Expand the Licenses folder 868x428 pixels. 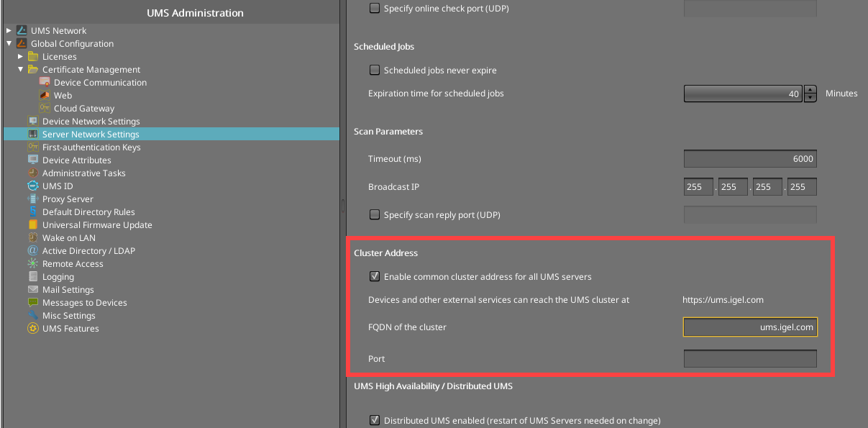[21, 57]
